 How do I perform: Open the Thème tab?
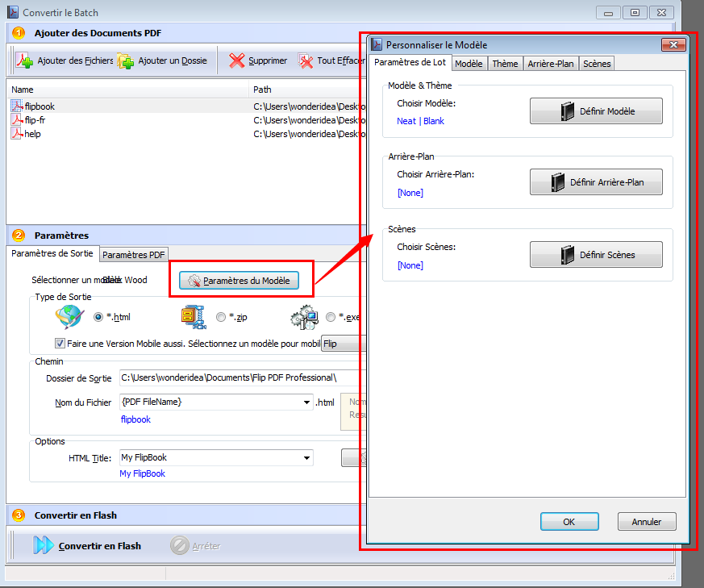pos(505,64)
